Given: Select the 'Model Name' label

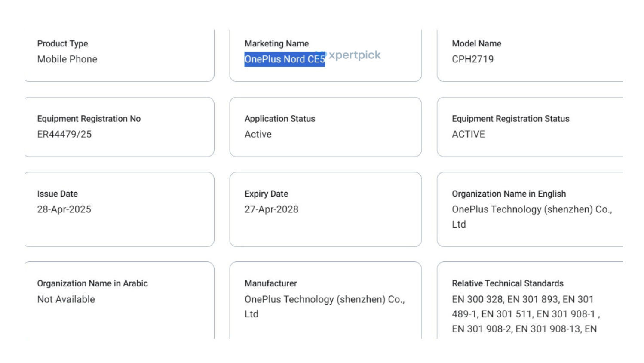Looking at the screenshot, I should 476,43.
